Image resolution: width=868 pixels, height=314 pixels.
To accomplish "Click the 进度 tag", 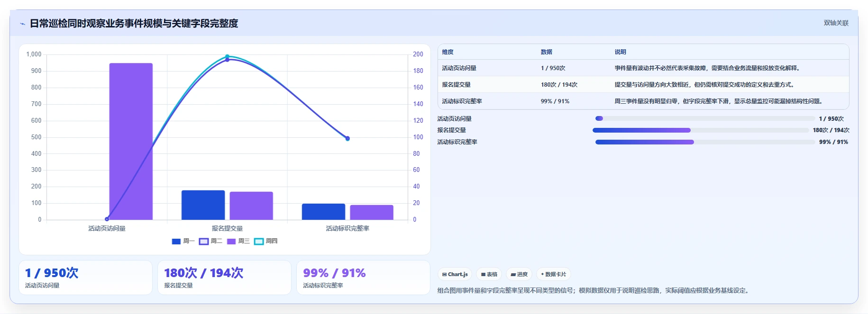I will tap(519, 274).
